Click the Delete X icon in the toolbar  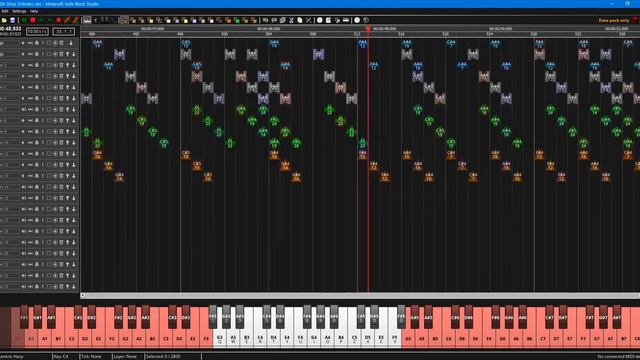tap(309, 20)
